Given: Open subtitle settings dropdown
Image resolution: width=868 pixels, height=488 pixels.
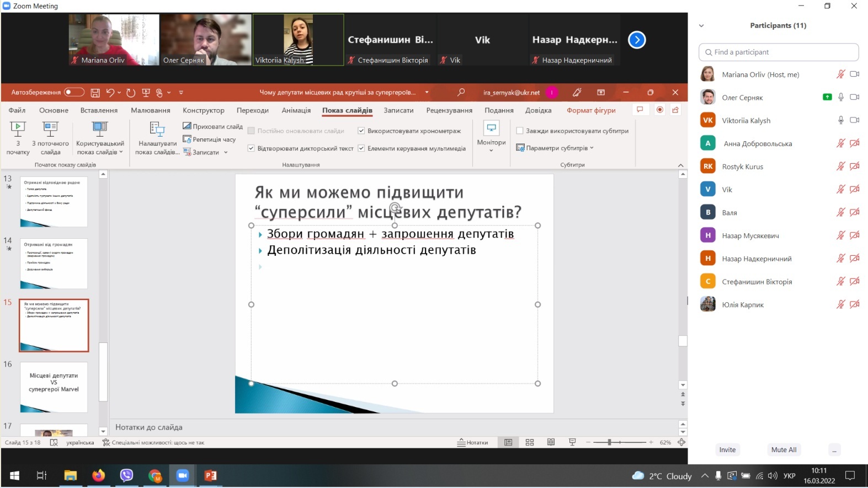Looking at the screenshot, I should pos(556,148).
